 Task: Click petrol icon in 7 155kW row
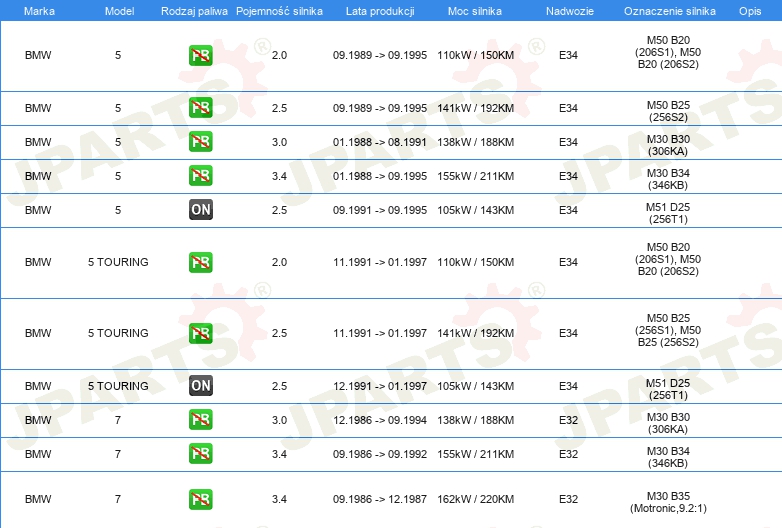(x=200, y=454)
